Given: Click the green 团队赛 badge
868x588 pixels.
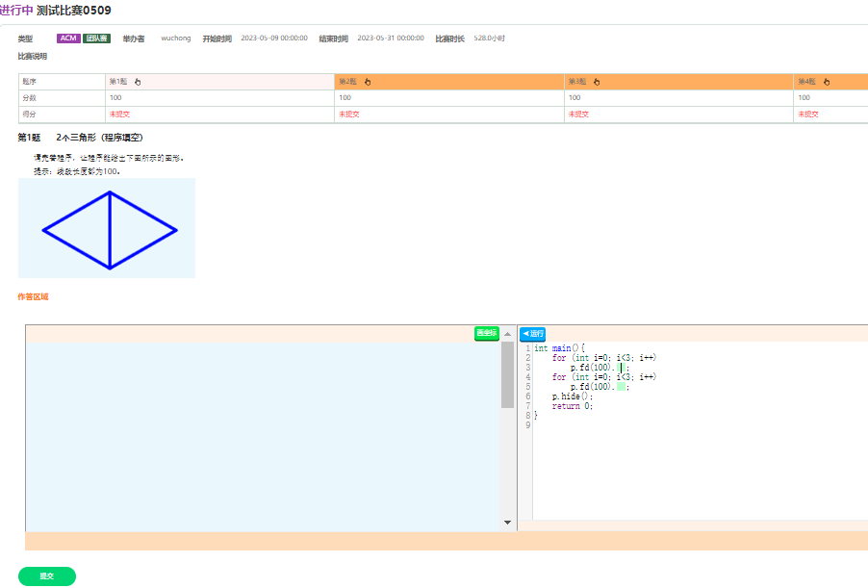Looking at the screenshot, I should tap(97, 38).
